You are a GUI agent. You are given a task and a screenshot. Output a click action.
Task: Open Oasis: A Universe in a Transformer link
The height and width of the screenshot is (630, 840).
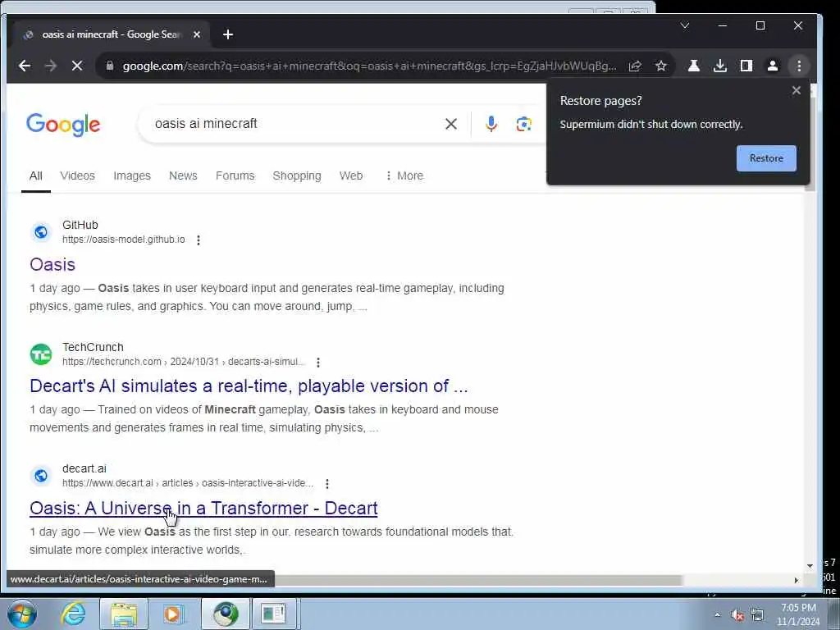pos(203,508)
